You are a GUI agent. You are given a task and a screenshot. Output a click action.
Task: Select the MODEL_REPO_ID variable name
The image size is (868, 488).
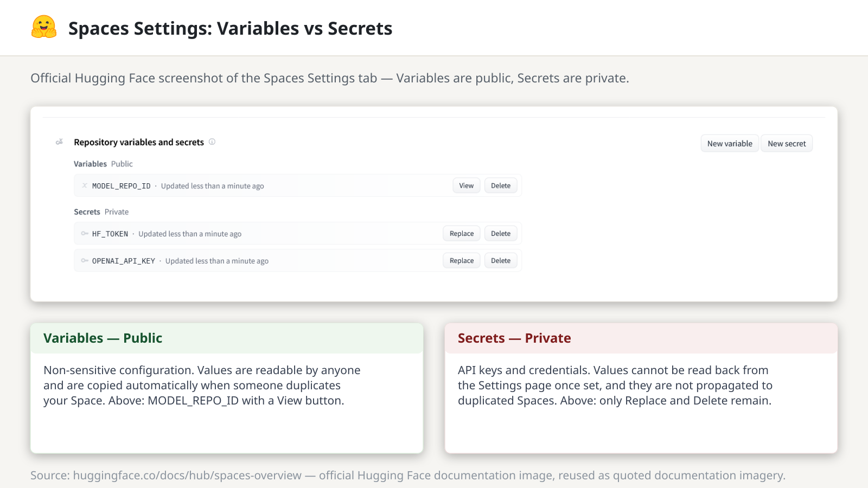(x=122, y=186)
